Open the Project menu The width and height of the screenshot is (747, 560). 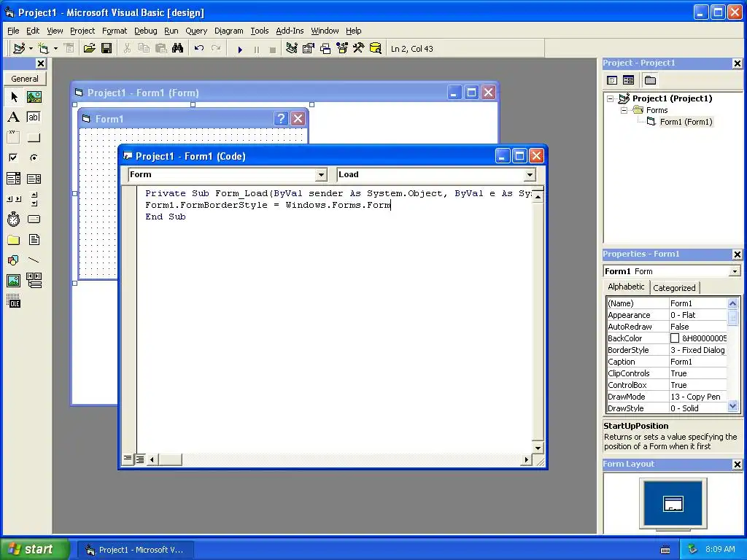click(x=82, y=31)
